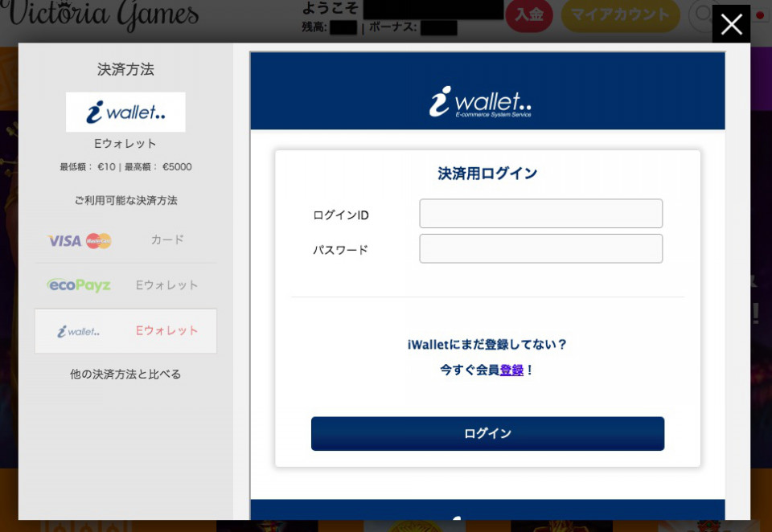This screenshot has width=772, height=532.
Task: Click the large iWallet logo in sidebar
Action: (125, 113)
